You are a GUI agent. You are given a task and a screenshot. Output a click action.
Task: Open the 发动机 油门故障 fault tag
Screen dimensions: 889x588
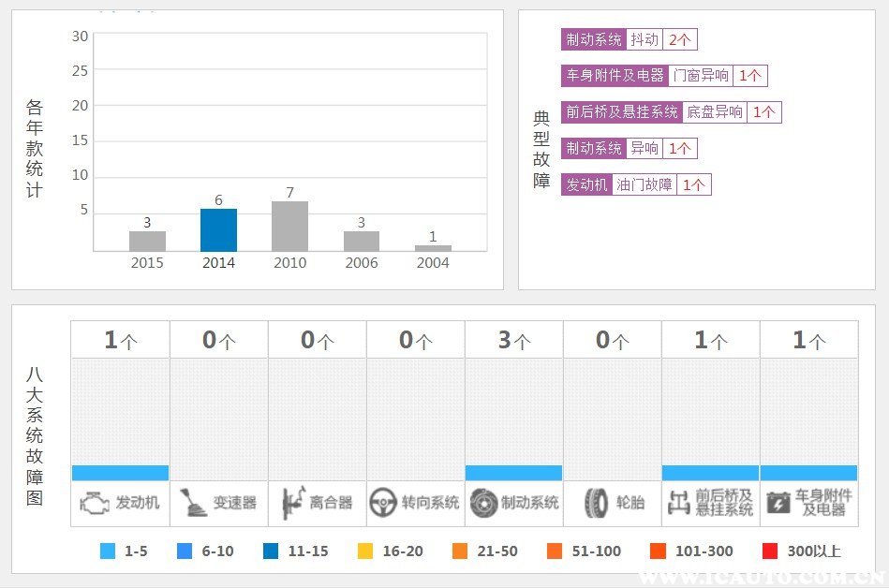tap(645, 185)
